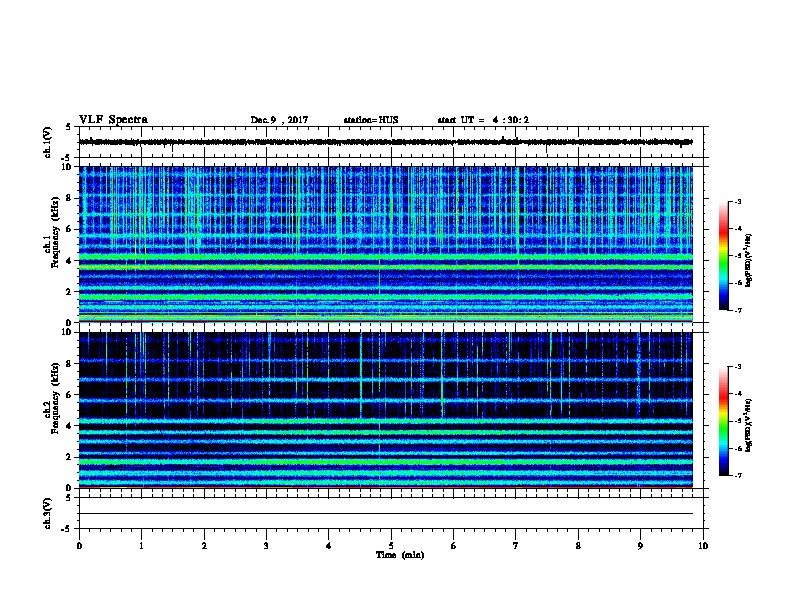Click the "-3" label on ch.1 color bar
Image resolution: width=792 pixels, height=612 pixels.
tap(737, 201)
